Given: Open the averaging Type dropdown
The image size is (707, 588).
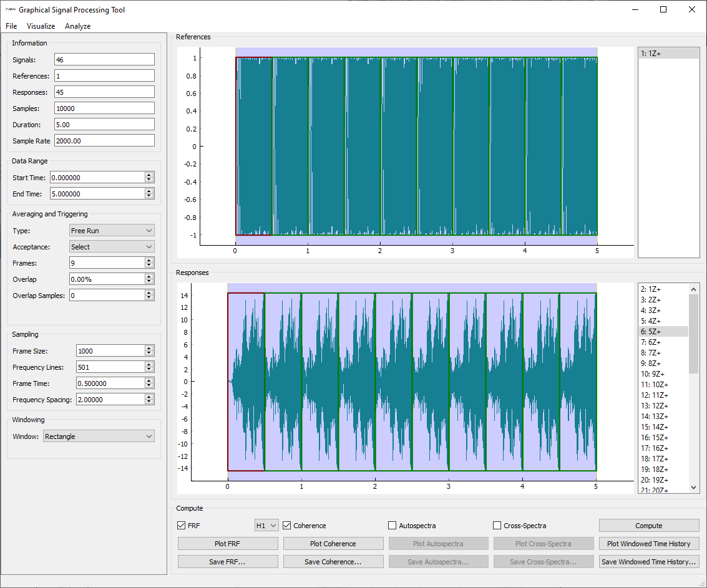Looking at the screenshot, I should (x=112, y=231).
